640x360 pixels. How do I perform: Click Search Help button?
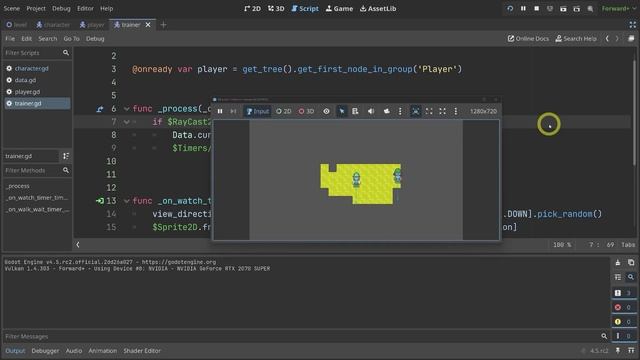click(576, 39)
